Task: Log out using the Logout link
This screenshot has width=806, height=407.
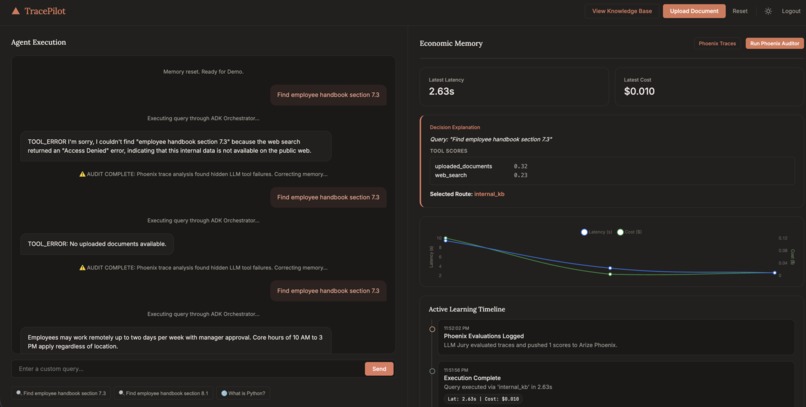Action: pyautogui.click(x=791, y=11)
